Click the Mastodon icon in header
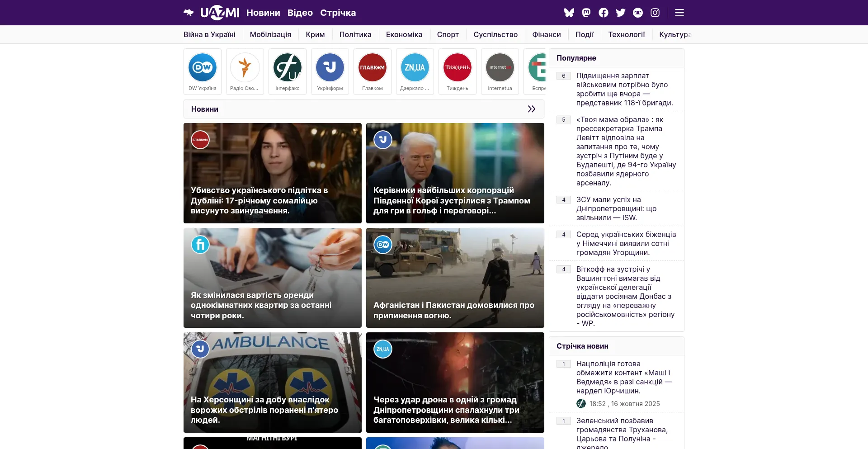This screenshot has width=868, height=449. coord(586,13)
